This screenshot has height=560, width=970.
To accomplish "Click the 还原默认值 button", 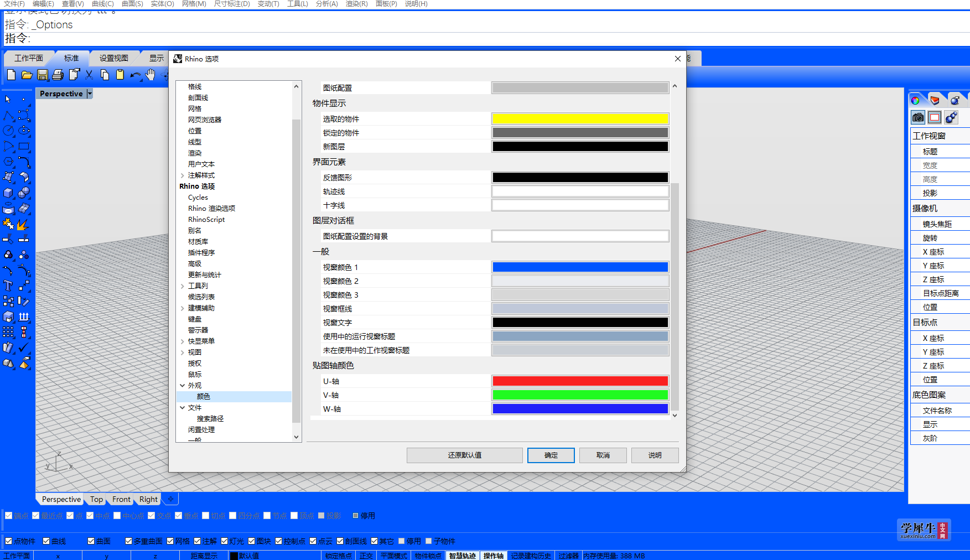I will point(465,455).
